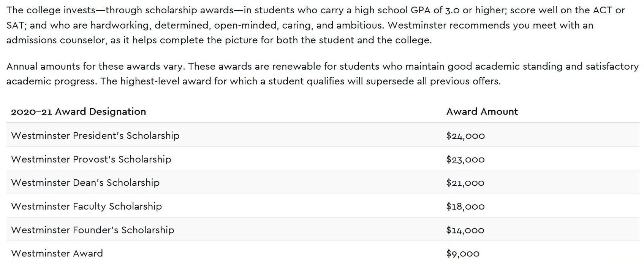Select the Westminster Dean's Scholarship text

[85, 183]
